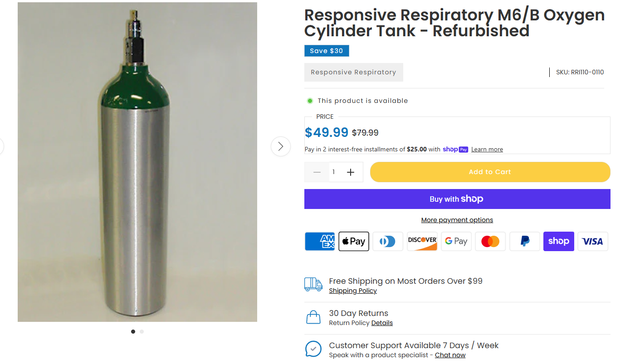The image size is (635, 364).
Task: Open the Shop Pay Learn more link
Action: click(x=487, y=150)
